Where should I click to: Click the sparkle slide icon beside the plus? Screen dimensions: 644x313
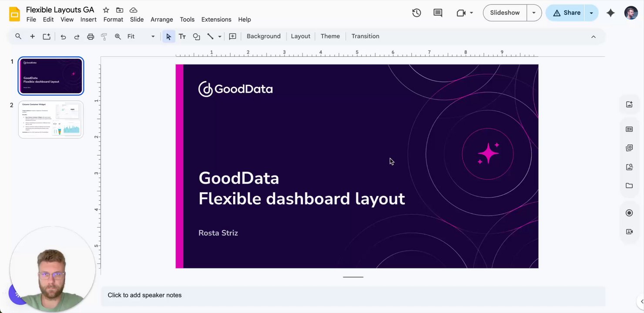click(47, 37)
